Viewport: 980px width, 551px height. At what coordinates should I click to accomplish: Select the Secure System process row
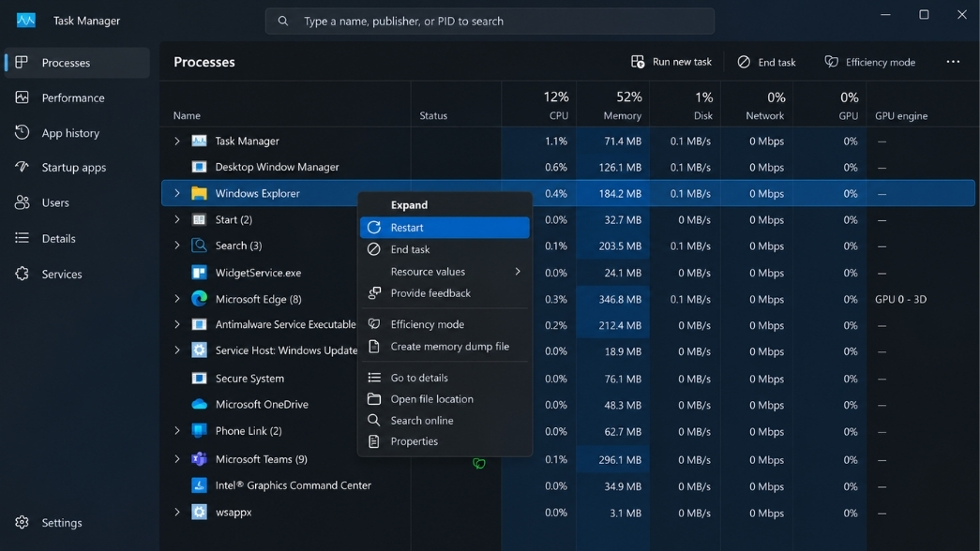click(x=568, y=379)
